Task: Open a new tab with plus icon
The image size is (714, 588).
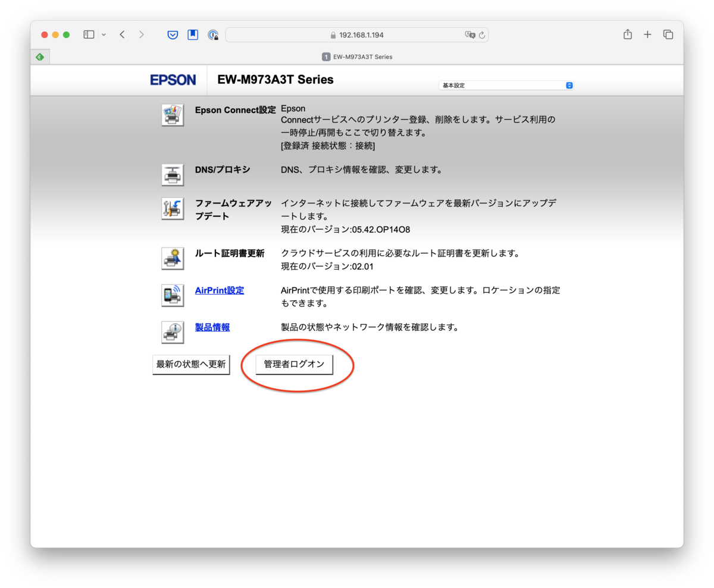Action: [647, 35]
